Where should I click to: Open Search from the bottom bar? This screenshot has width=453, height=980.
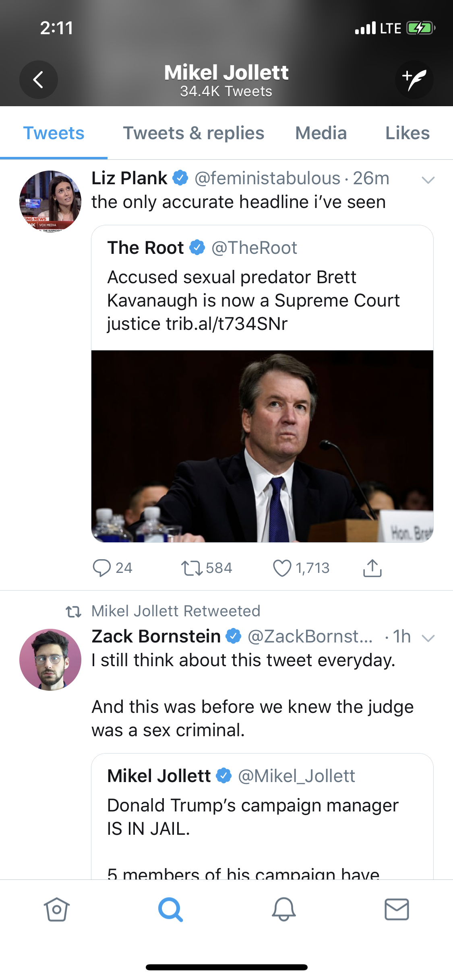pyautogui.click(x=170, y=910)
